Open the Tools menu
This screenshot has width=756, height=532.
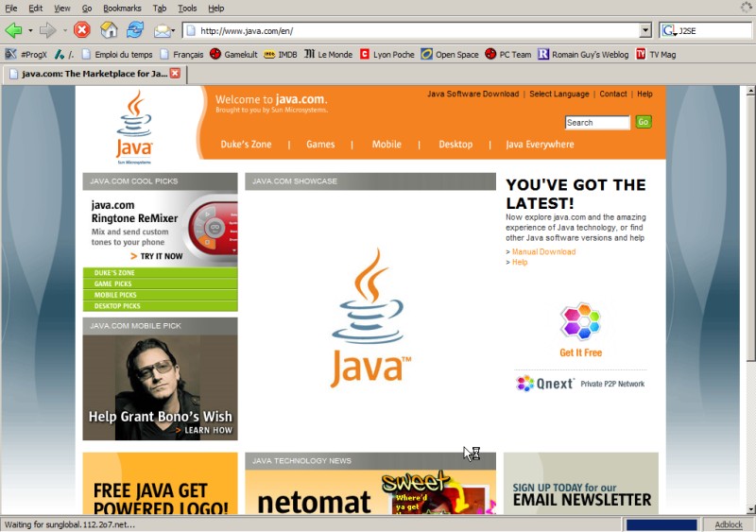pyautogui.click(x=187, y=9)
